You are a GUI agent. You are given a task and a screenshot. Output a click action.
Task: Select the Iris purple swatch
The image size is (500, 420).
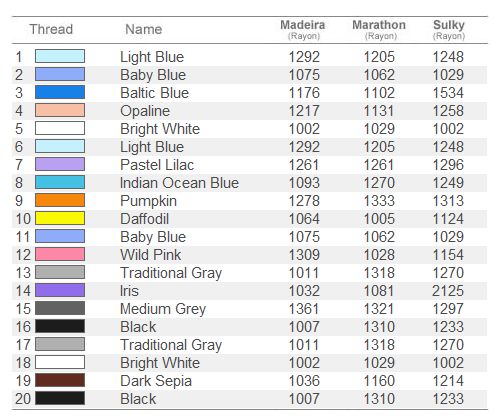pos(60,290)
